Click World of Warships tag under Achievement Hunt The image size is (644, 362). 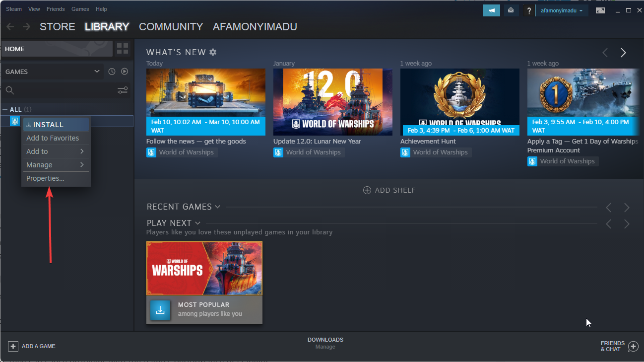pyautogui.click(x=436, y=152)
